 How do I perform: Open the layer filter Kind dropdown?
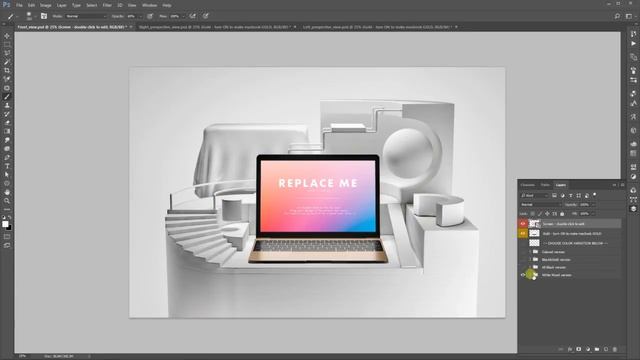tap(534, 196)
